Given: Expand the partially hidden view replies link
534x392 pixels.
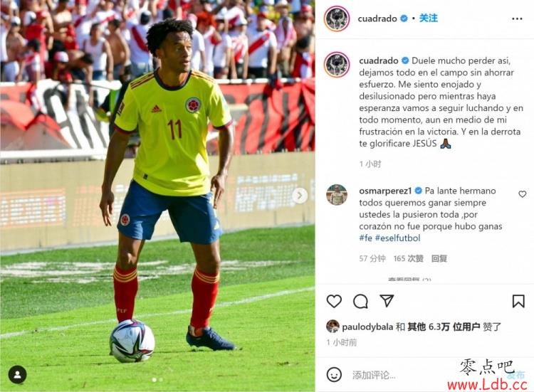Looking at the screenshot, I should coord(409,280).
